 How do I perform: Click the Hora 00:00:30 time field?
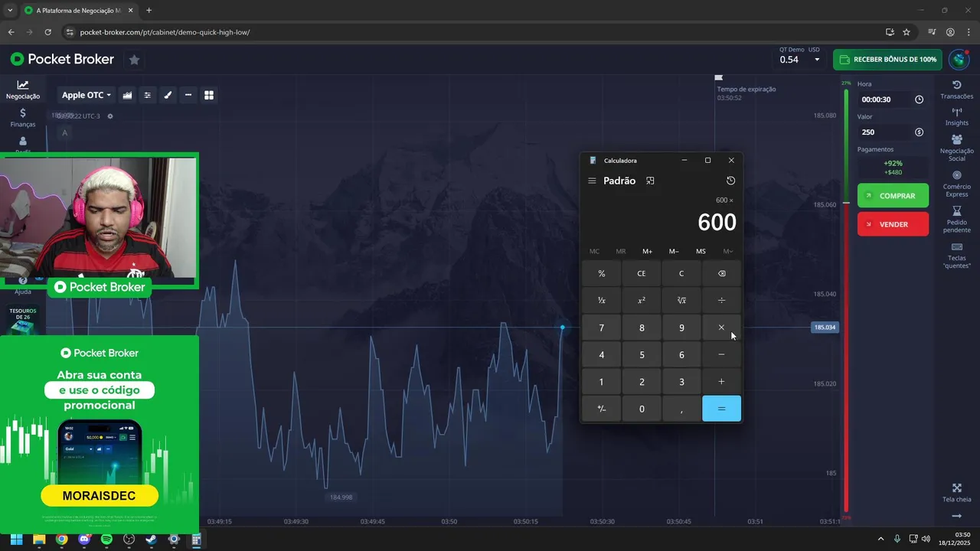(x=893, y=99)
